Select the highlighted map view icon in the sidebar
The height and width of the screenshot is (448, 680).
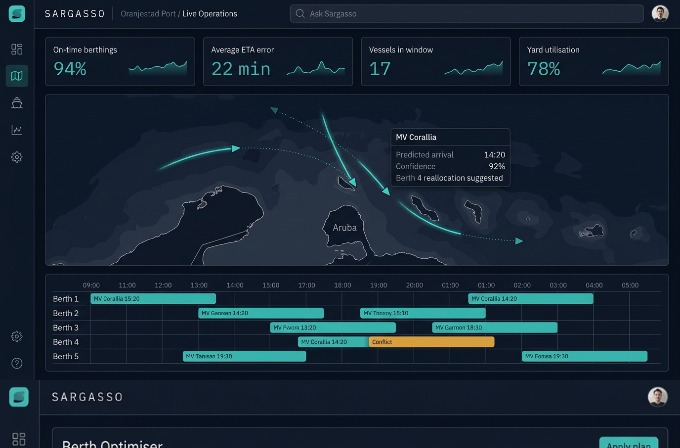[16, 76]
